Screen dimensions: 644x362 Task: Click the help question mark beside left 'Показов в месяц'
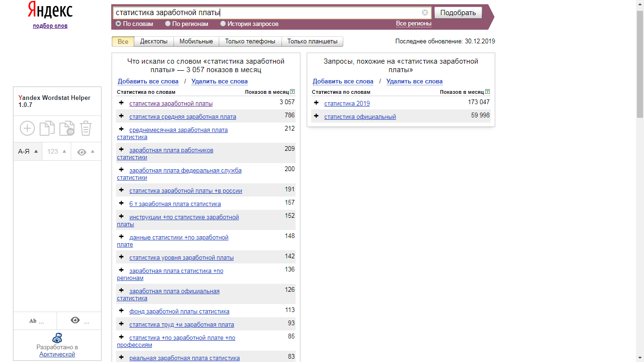(292, 92)
